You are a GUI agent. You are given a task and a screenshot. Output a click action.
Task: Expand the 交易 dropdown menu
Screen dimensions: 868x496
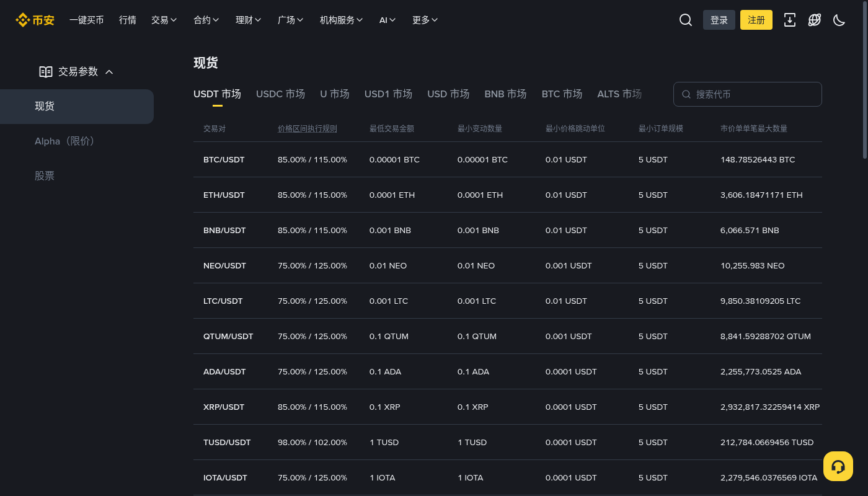point(164,20)
